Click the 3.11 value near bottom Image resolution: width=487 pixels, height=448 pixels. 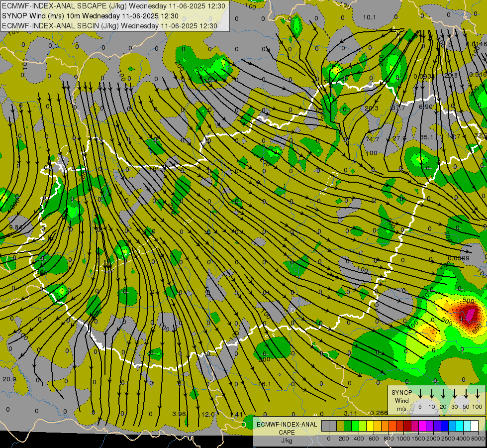coord(350,413)
